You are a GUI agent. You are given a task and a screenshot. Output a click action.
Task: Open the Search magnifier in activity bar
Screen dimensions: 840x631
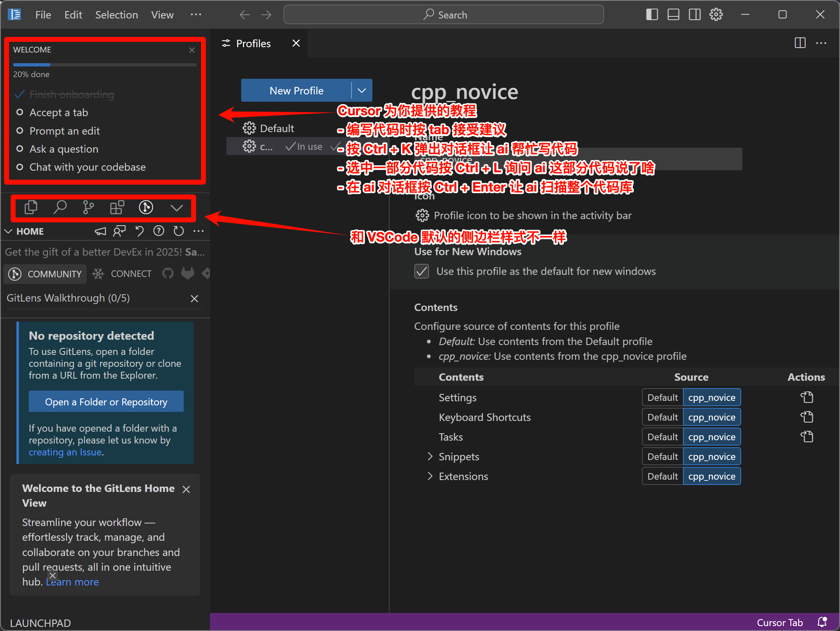click(x=60, y=208)
